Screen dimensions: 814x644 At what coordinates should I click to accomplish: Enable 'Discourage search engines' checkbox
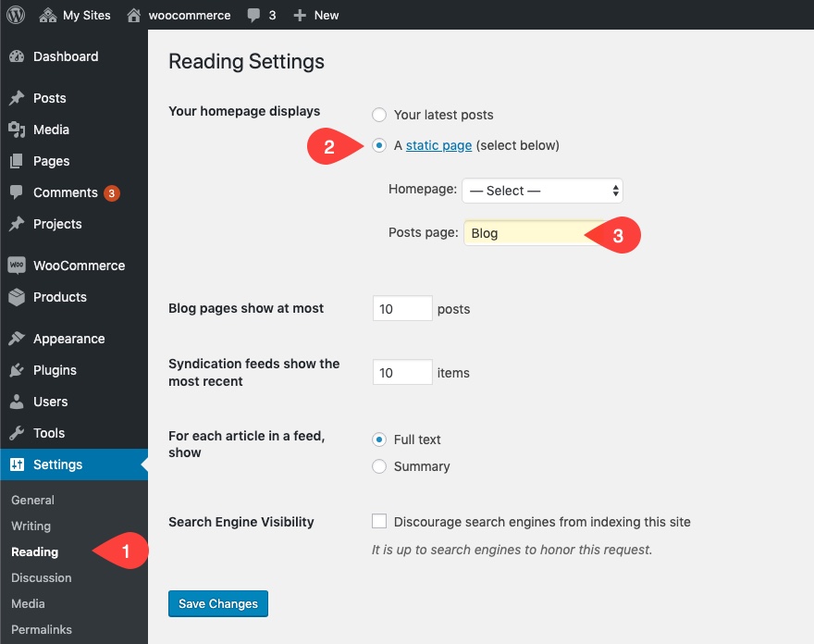click(x=379, y=522)
